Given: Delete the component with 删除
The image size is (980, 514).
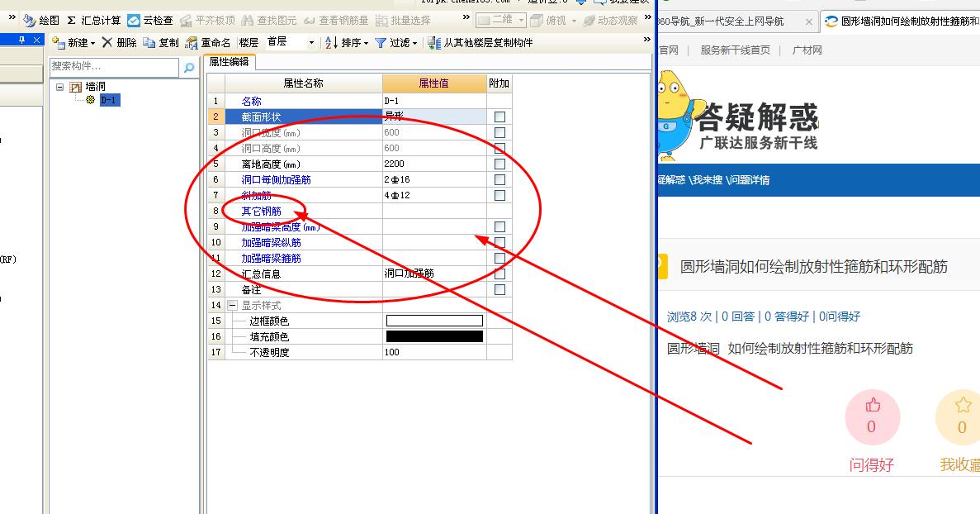Looking at the screenshot, I should pos(119,42).
